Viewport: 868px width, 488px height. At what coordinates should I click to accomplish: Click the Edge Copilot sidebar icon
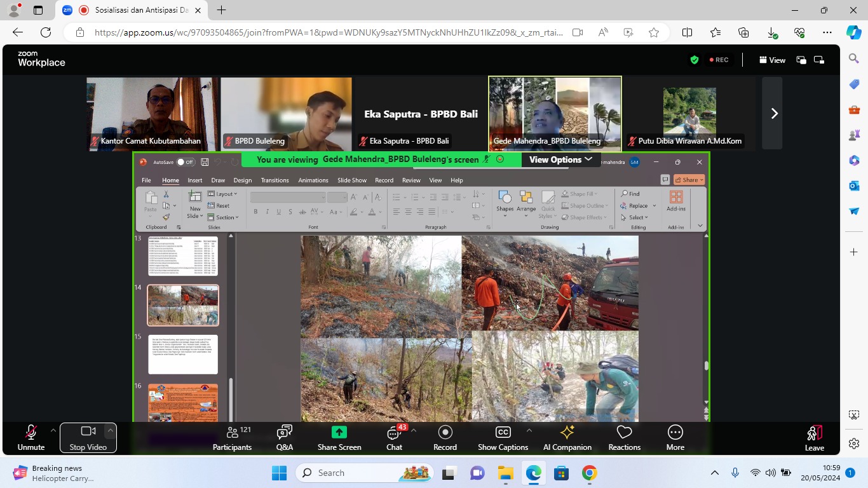(x=854, y=32)
